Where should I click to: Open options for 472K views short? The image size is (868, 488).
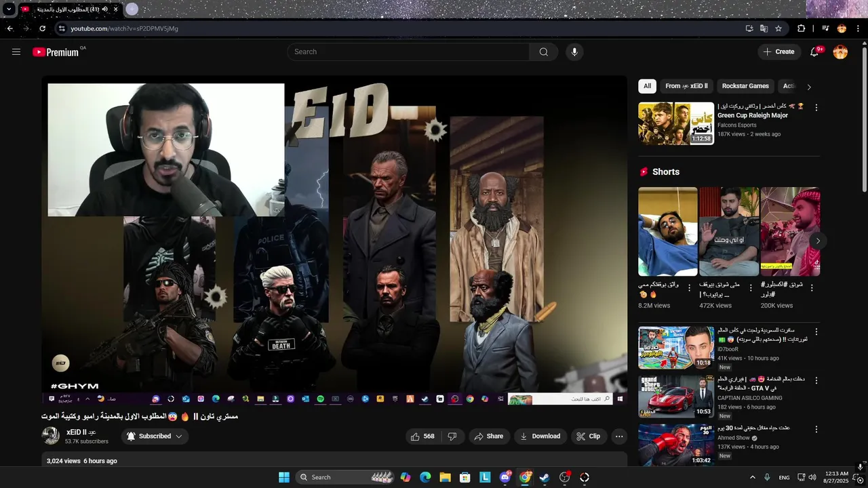tap(751, 287)
